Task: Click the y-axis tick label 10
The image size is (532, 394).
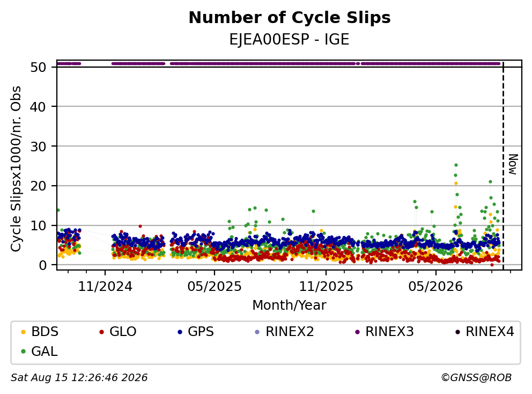Action: (38, 226)
